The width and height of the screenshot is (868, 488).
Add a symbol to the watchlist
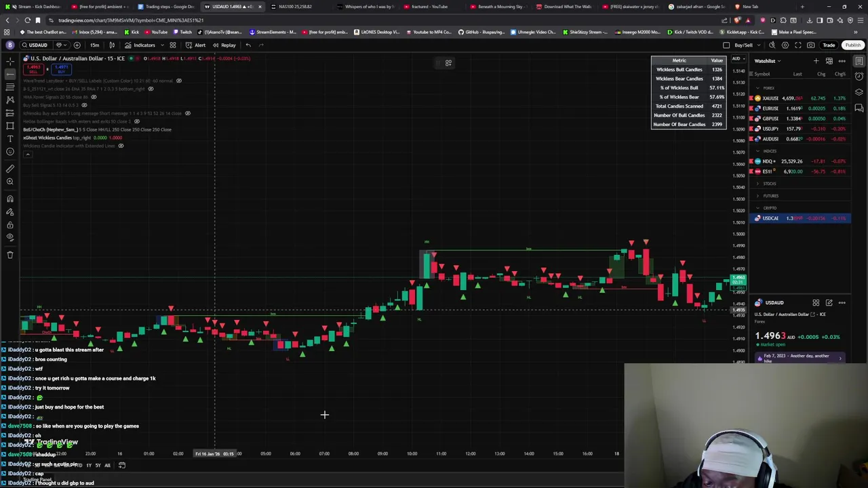pyautogui.click(x=816, y=61)
